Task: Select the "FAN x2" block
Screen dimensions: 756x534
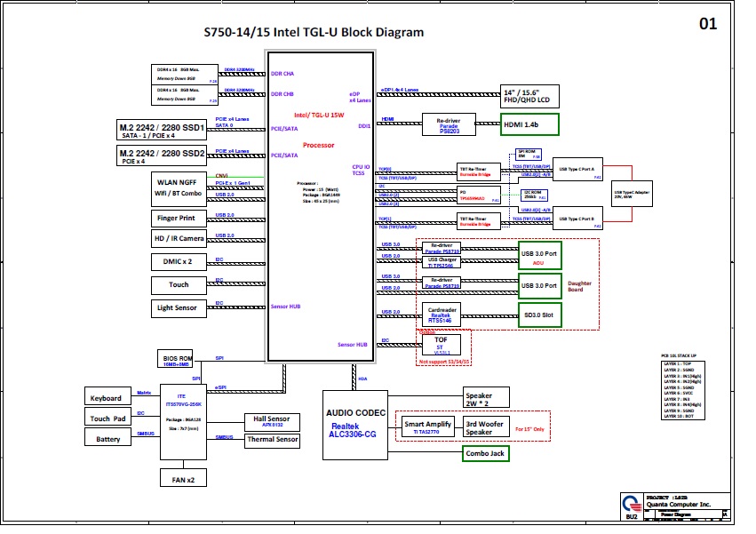Action: [183, 477]
